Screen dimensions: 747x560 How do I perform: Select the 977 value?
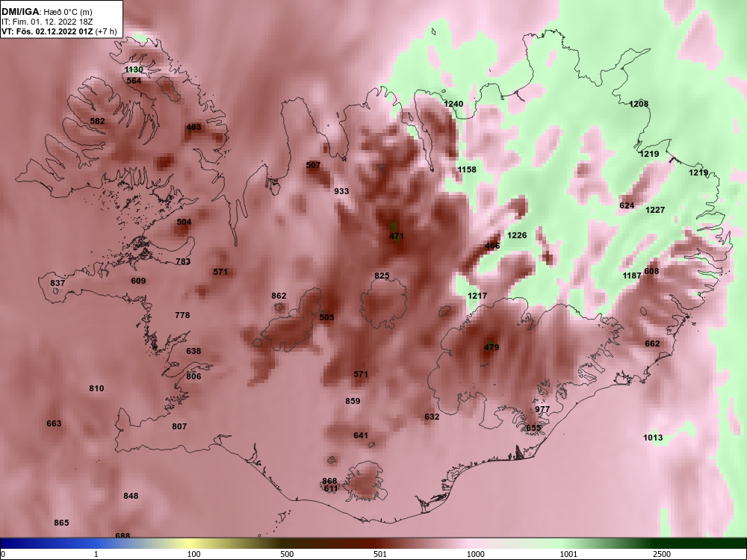[x=542, y=409]
